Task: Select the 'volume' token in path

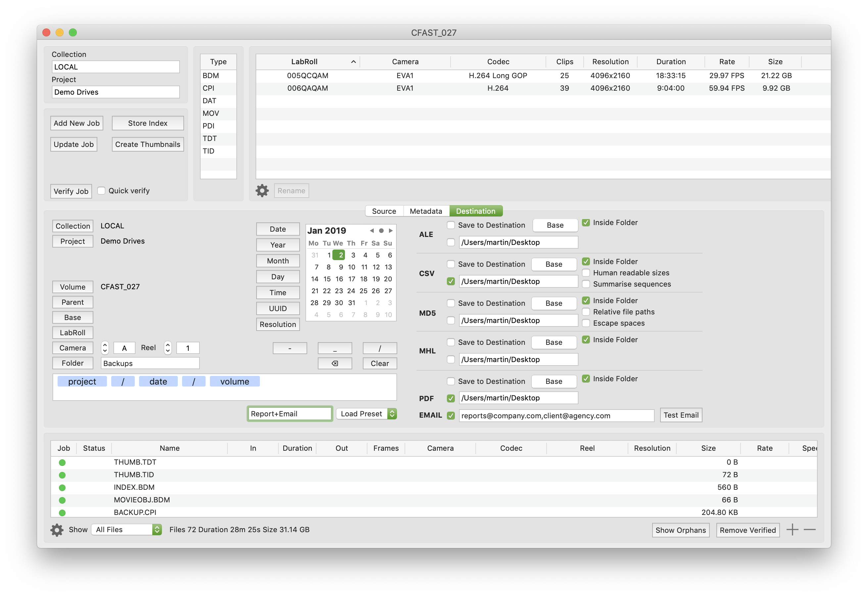Action: tap(235, 382)
